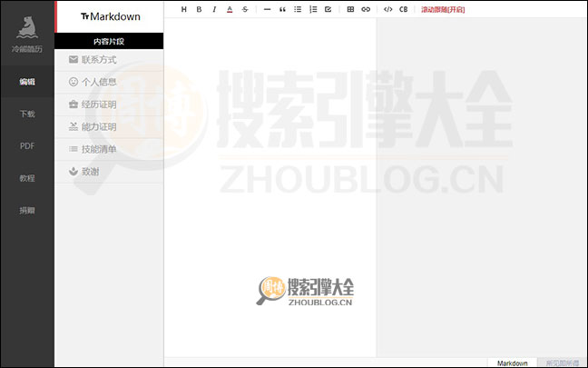The width and height of the screenshot is (588, 368).
Task: Insert the 能力证明 snippet
Action: [x=109, y=127]
